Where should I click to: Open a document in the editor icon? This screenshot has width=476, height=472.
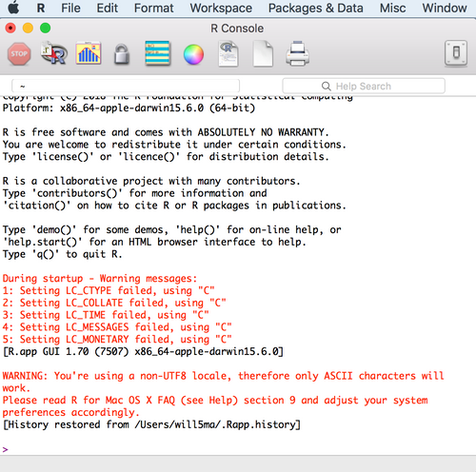228,54
